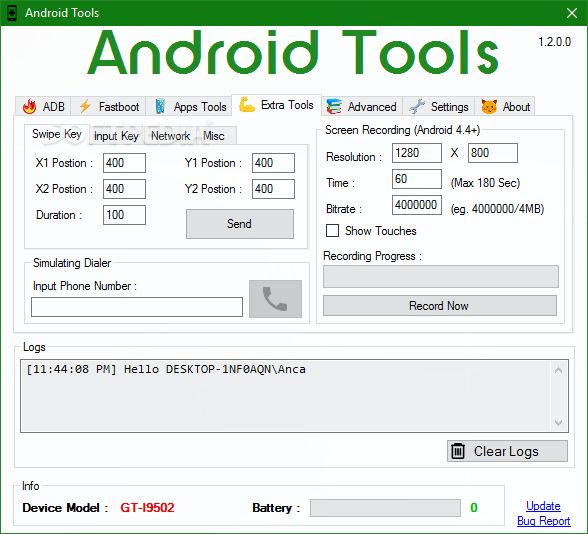Click the device model GT-I9502 text

147,507
